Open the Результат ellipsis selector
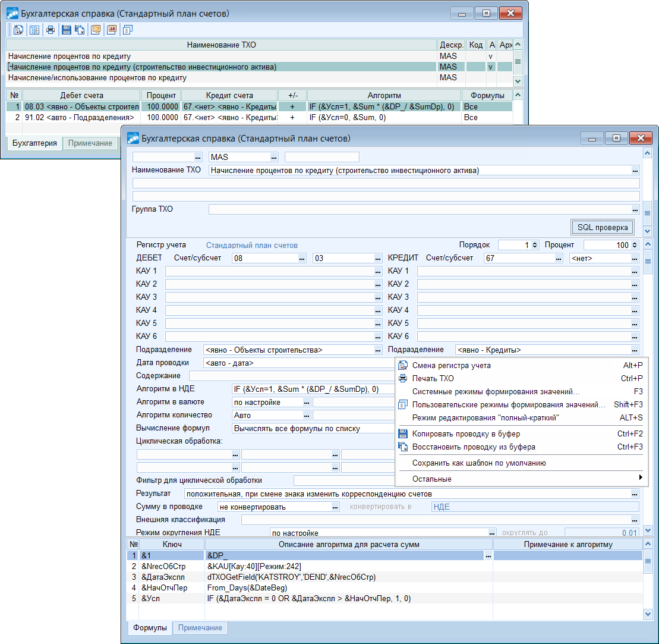The height and width of the screenshot is (644, 659). 635,494
